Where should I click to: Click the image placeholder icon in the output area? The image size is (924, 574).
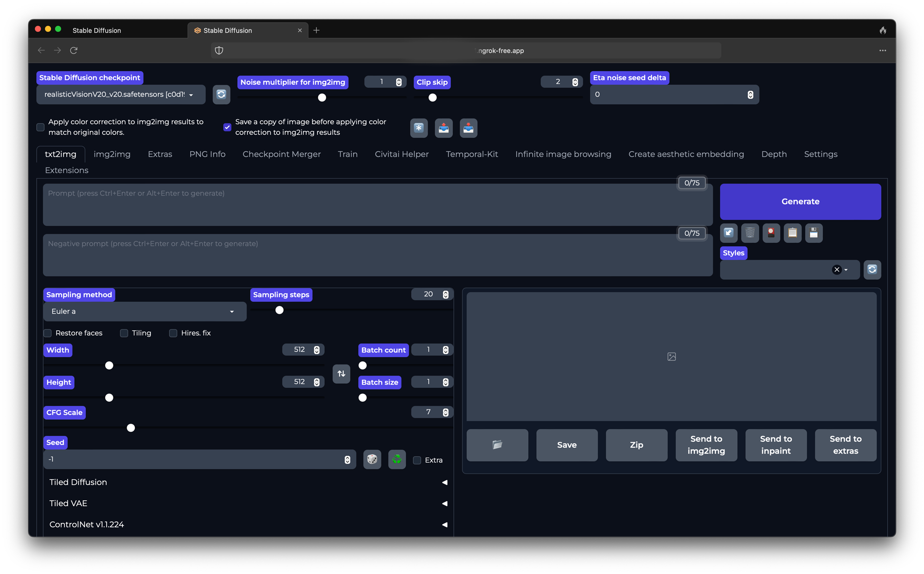pos(672,356)
